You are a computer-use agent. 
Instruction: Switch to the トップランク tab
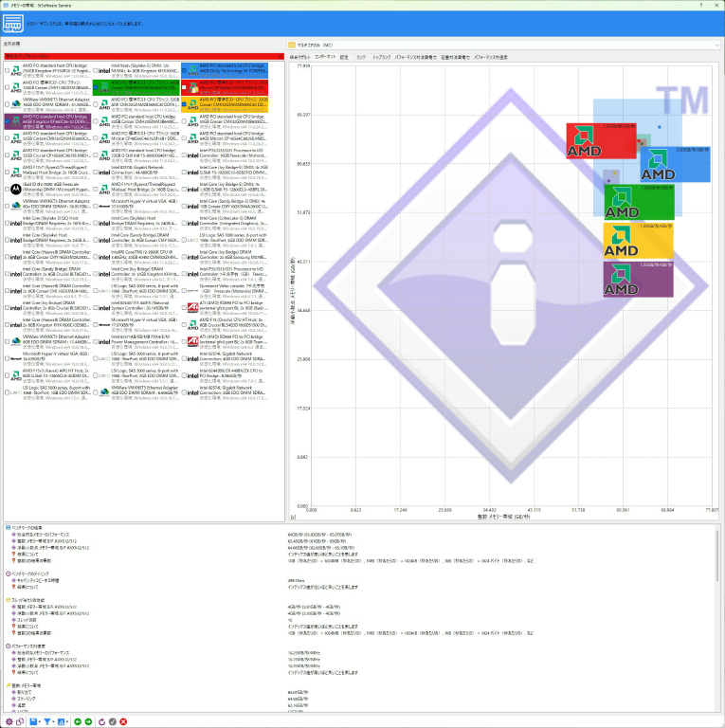tap(382, 57)
